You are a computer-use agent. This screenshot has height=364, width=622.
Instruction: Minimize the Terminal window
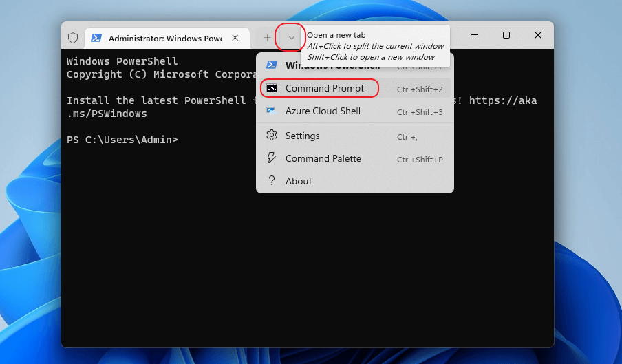coord(475,35)
